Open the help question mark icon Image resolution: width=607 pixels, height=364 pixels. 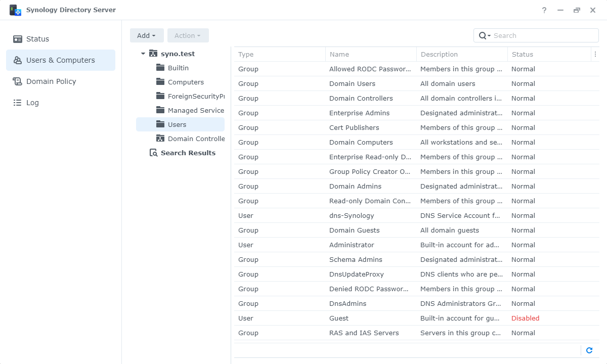[x=544, y=10]
